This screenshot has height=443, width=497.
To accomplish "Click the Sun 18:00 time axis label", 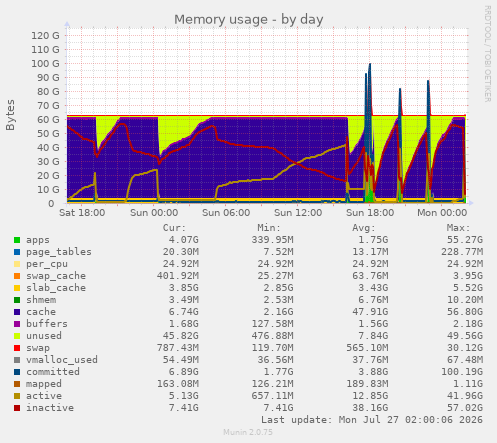I will point(370,213).
